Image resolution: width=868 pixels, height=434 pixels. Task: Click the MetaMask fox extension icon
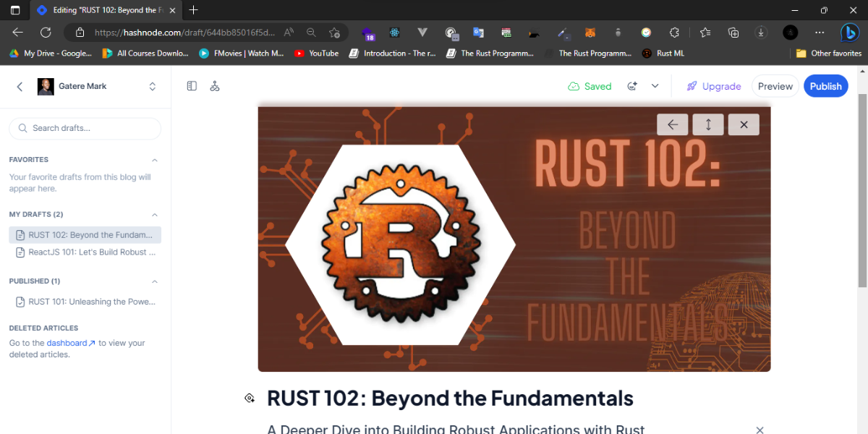point(590,33)
